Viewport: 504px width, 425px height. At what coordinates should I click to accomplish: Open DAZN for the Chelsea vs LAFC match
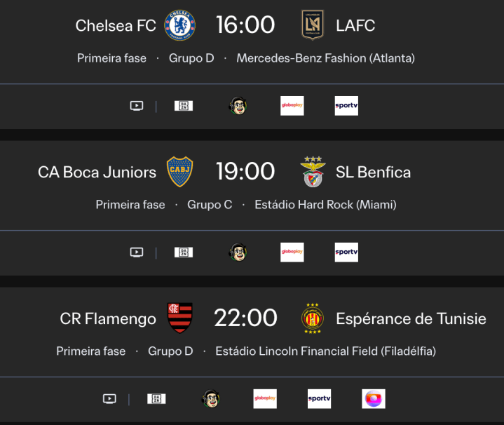pyautogui.click(x=184, y=106)
